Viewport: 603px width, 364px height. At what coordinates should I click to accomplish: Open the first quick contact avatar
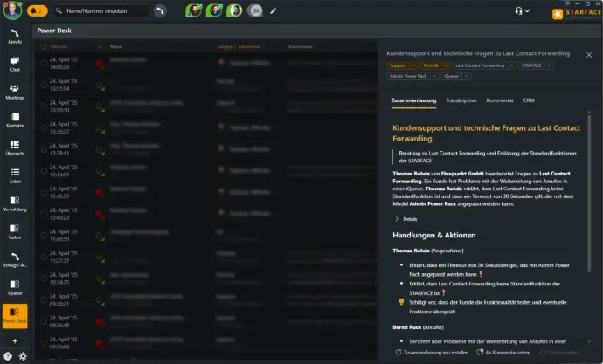194,10
